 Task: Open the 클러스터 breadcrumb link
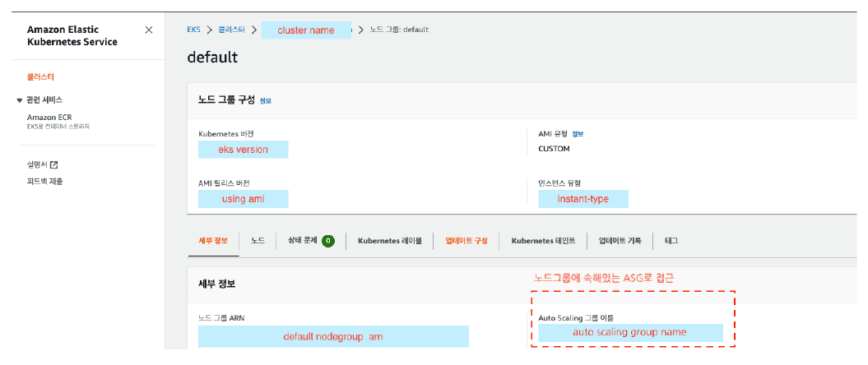[231, 30]
